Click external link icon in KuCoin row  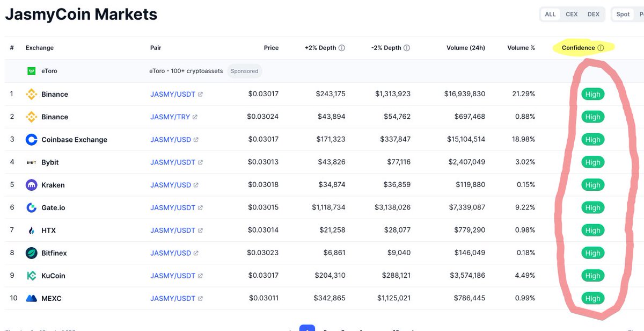(200, 276)
